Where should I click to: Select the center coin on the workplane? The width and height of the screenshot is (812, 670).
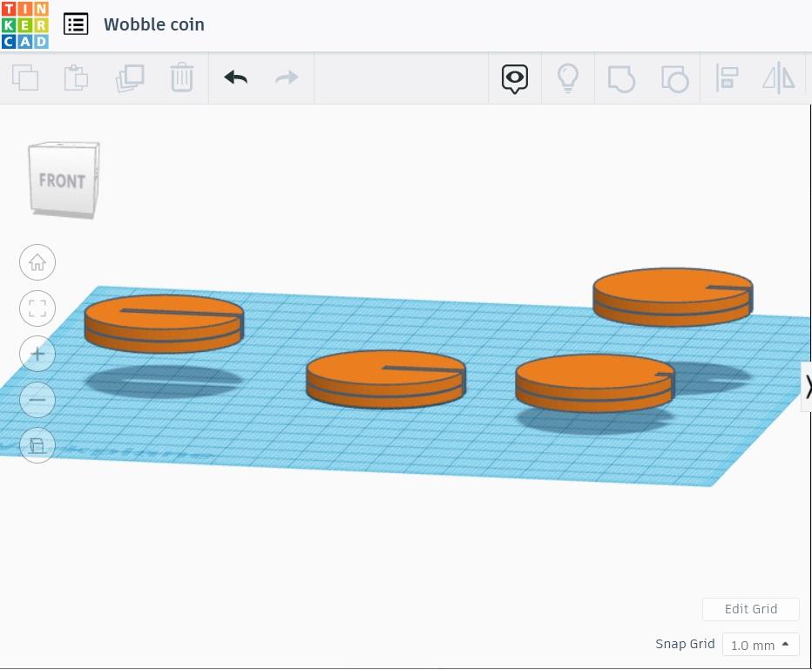click(386, 380)
